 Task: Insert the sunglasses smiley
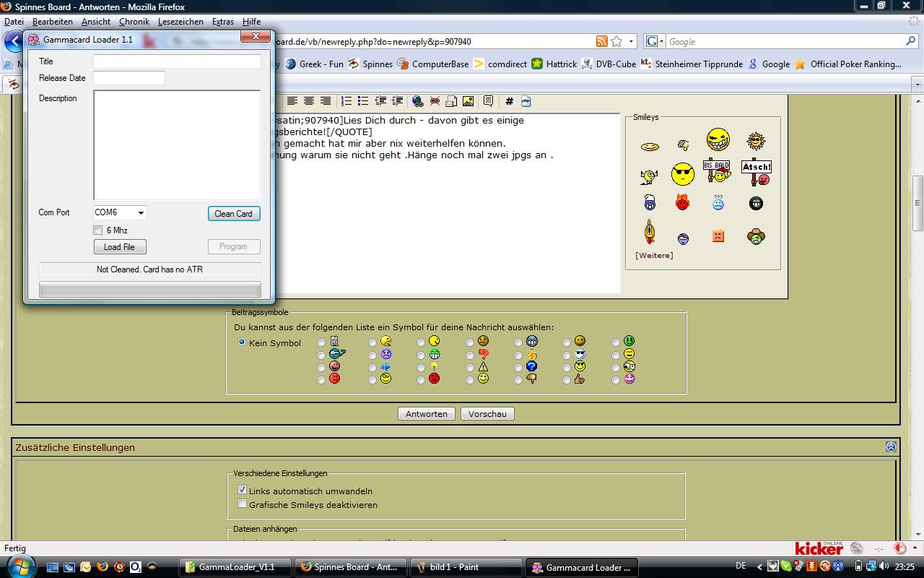[x=682, y=174]
